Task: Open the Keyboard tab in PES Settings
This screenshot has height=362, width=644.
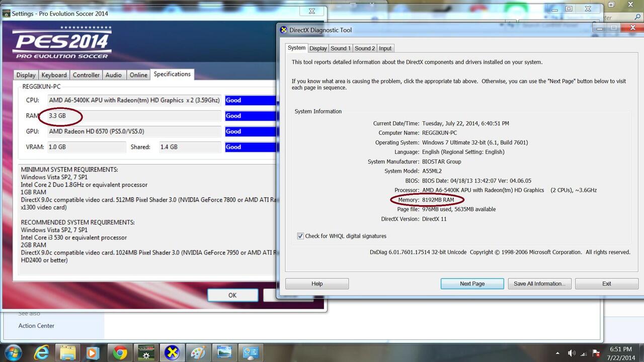Action: [54, 75]
